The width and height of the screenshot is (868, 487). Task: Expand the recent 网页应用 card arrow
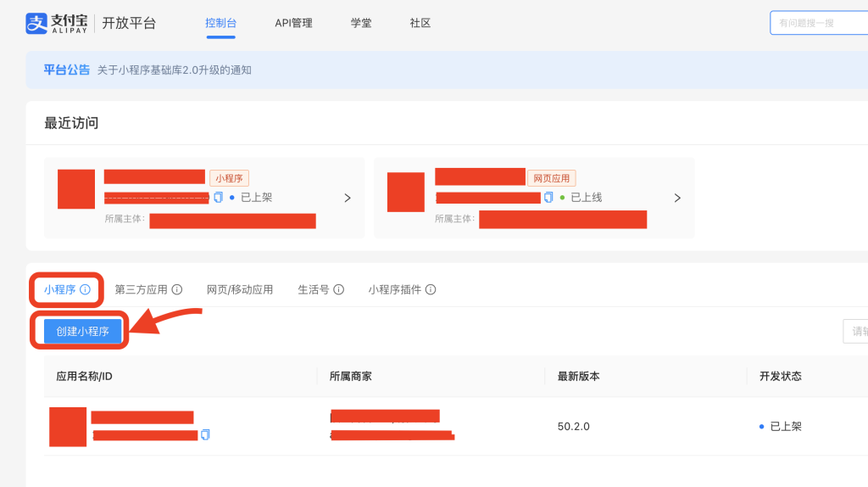point(677,198)
